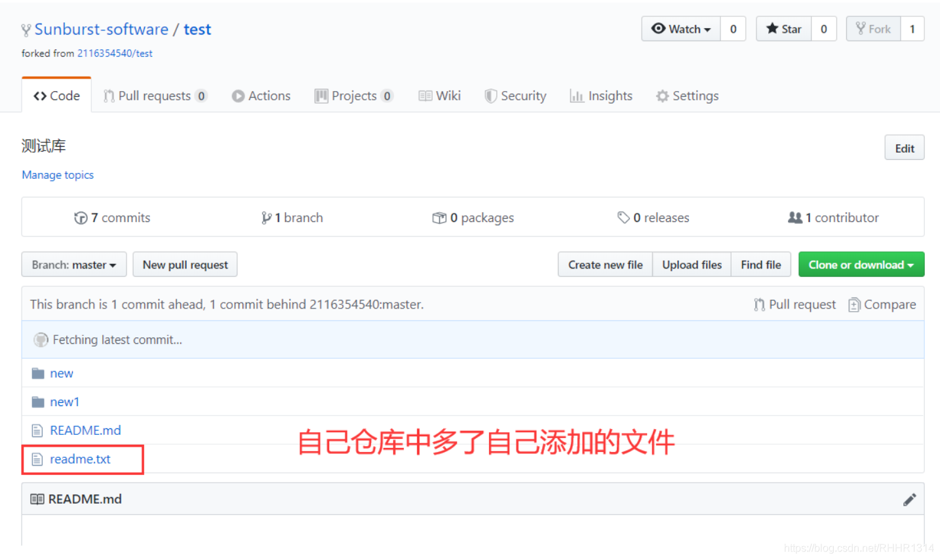Viewport: 940px width, 560px height.
Task: Open the Insights tab
Action: (x=601, y=96)
